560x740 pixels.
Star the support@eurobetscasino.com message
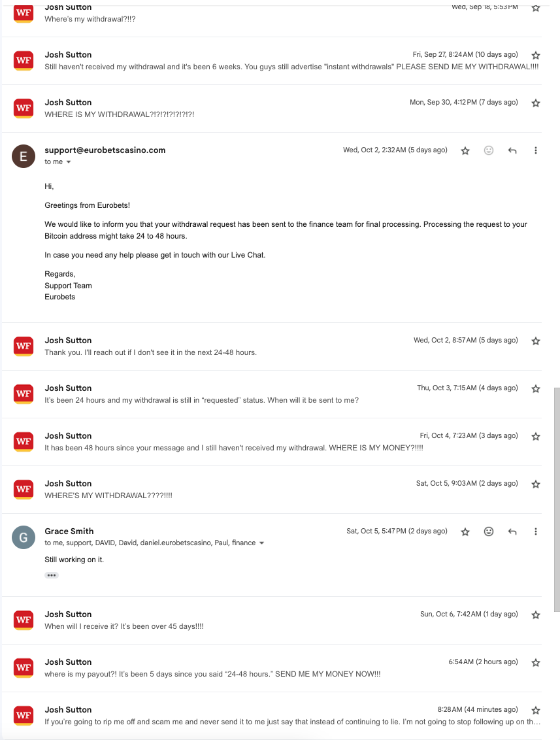(465, 150)
